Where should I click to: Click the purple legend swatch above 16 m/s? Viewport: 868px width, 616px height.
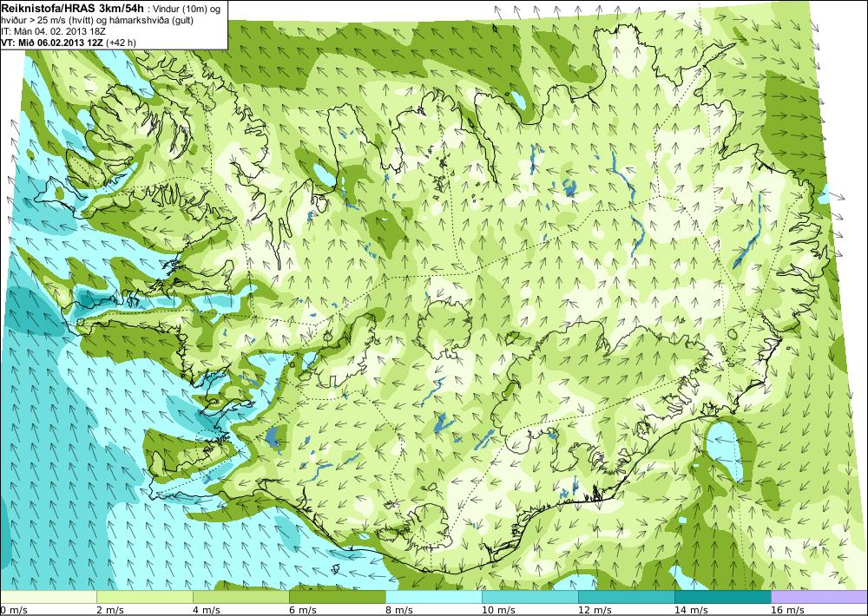tap(819, 597)
